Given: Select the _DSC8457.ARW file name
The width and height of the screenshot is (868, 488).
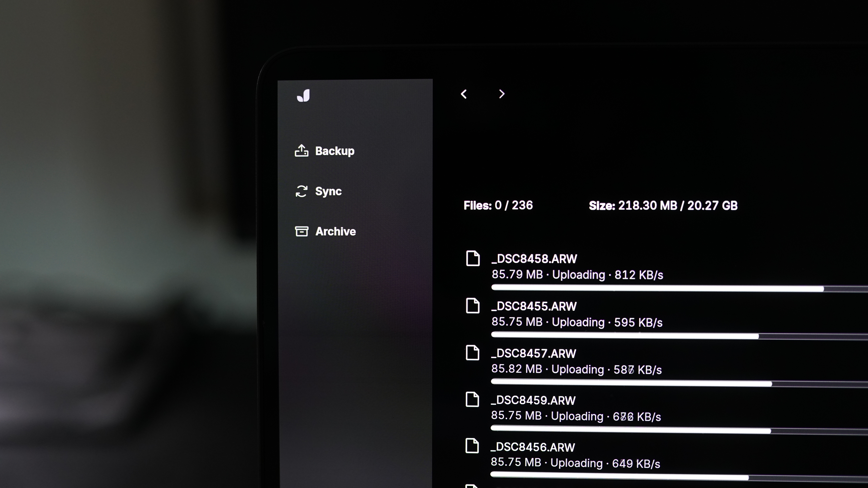Looking at the screenshot, I should 533,354.
